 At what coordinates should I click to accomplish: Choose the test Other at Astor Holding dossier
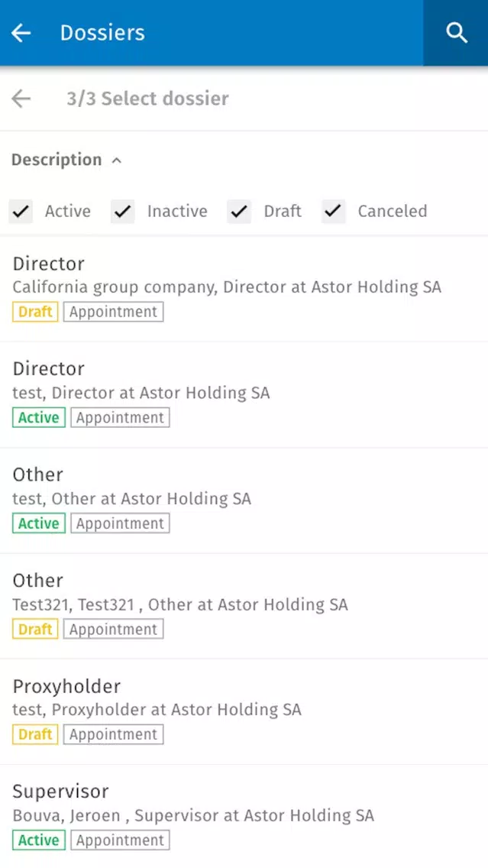[244, 500]
